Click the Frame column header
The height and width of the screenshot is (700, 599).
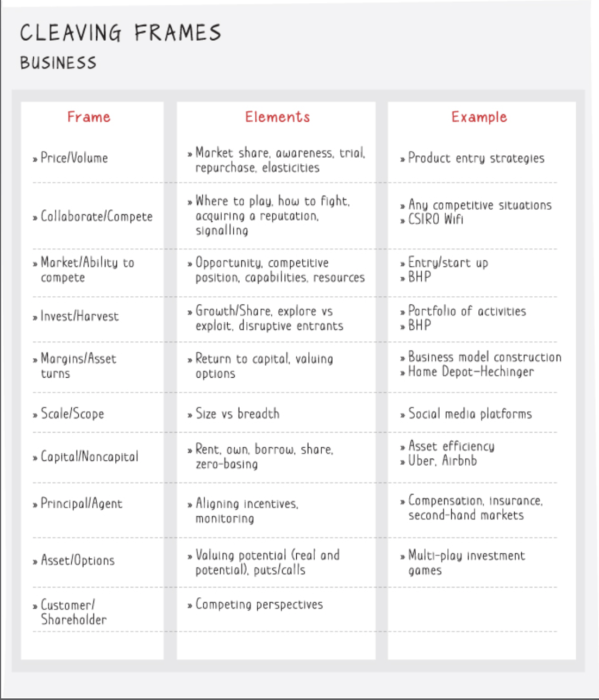[89, 117]
